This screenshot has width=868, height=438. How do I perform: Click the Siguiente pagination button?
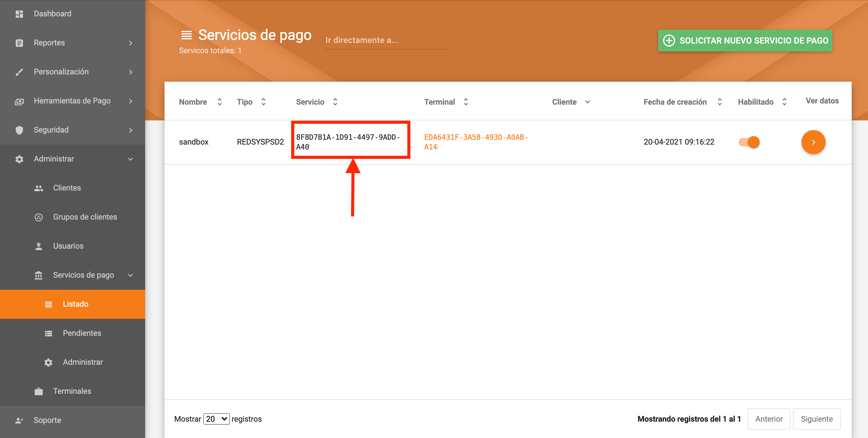[x=817, y=419]
